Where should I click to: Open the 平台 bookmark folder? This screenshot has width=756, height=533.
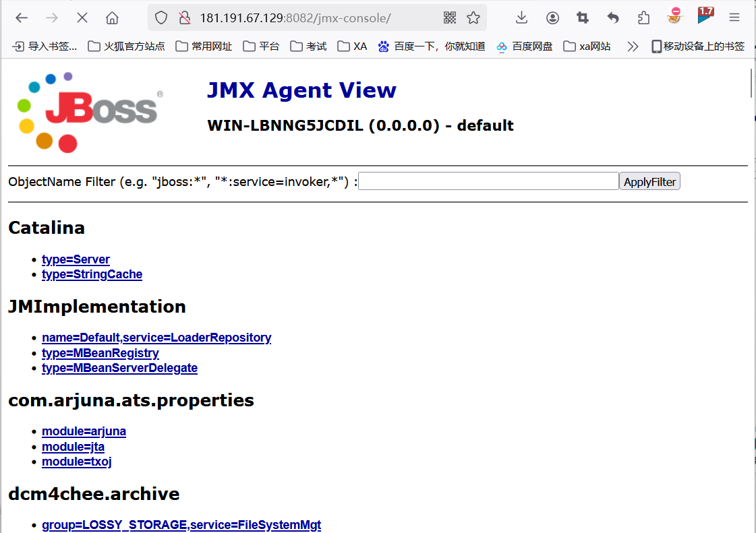tap(261, 46)
